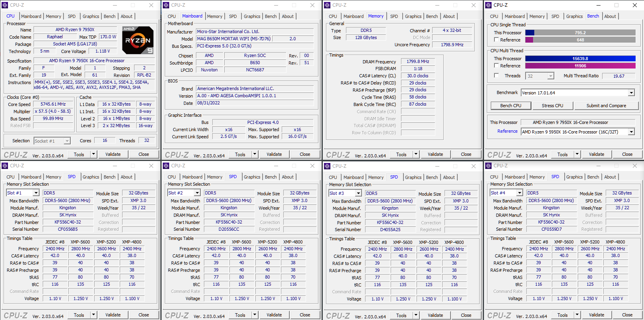Toggle the Threads checkbox in the Bench window

[x=496, y=76]
